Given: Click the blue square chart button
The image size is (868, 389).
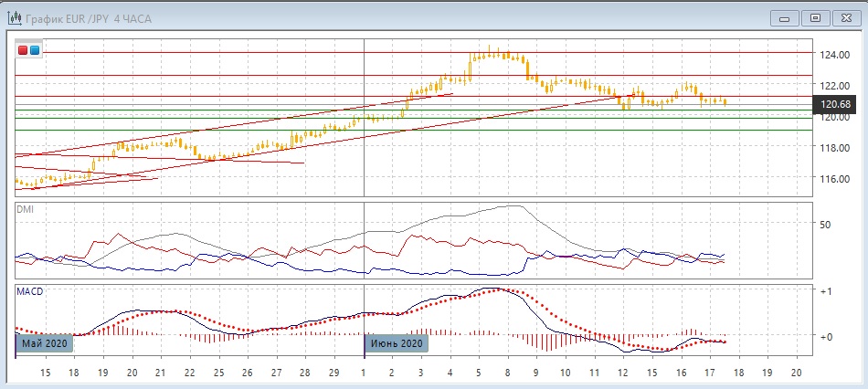Looking at the screenshot, I should (x=35, y=50).
